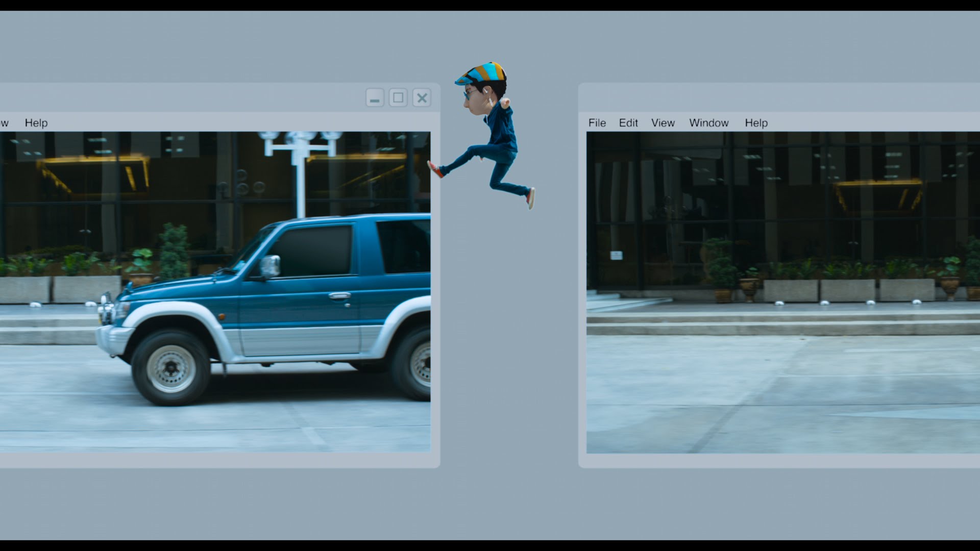Close the left window

pos(422,97)
